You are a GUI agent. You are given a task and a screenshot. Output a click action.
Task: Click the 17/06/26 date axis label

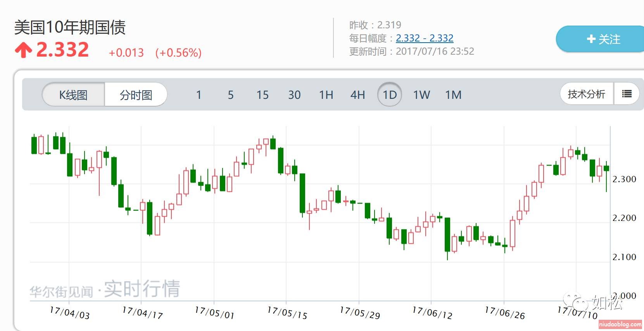(x=505, y=312)
